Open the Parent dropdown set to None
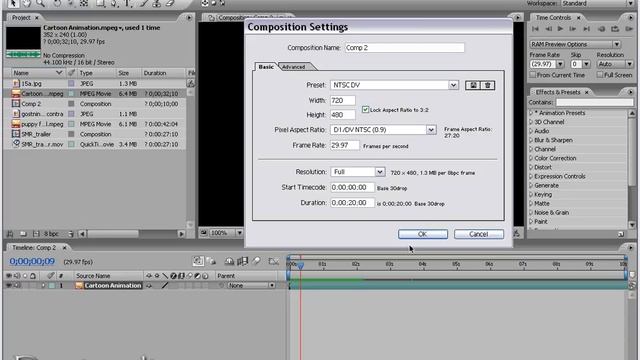 point(251,285)
